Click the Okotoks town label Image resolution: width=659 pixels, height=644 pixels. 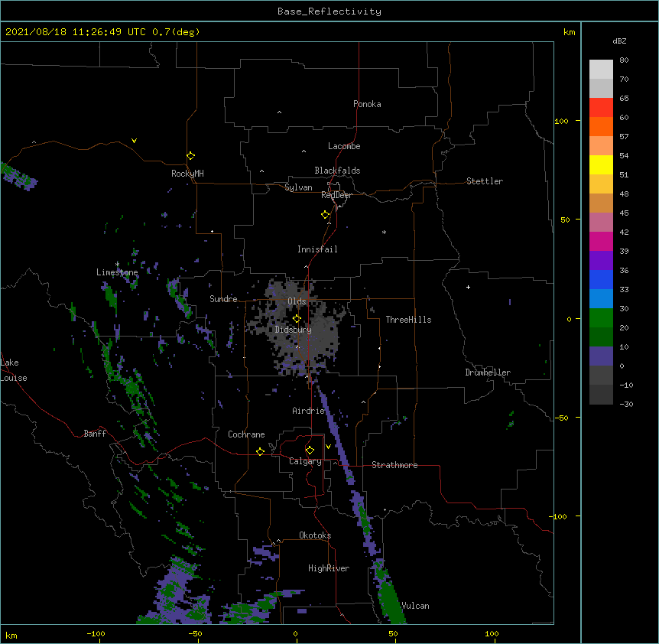tap(315, 535)
